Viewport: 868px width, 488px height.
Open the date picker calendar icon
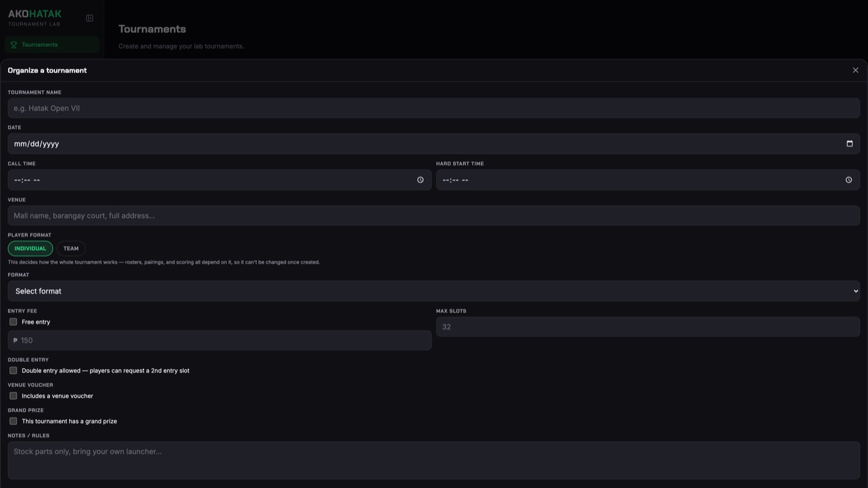click(x=849, y=144)
